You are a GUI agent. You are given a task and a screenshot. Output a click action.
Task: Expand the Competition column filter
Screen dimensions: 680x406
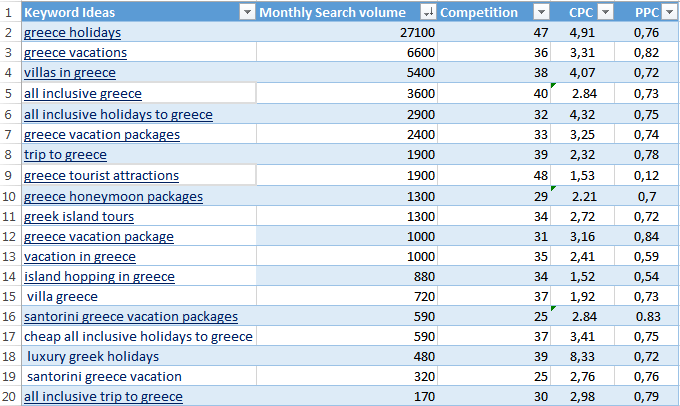541,12
